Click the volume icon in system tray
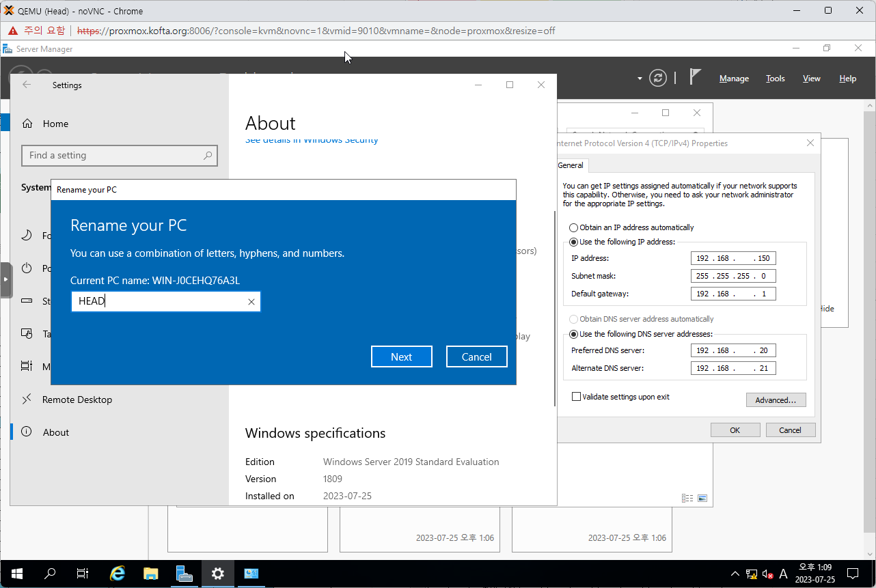The height and width of the screenshot is (588, 876). pyautogui.click(x=767, y=574)
